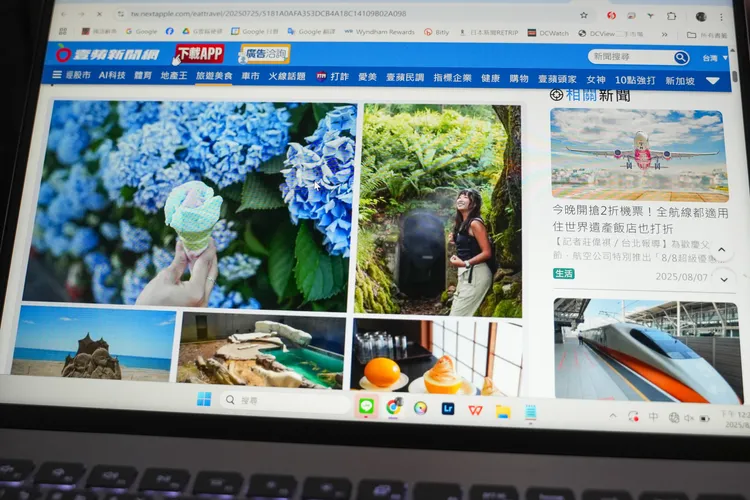The image size is (750, 500).
Task: Bookmark this page with the star icon
Action: (x=584, y=15)
